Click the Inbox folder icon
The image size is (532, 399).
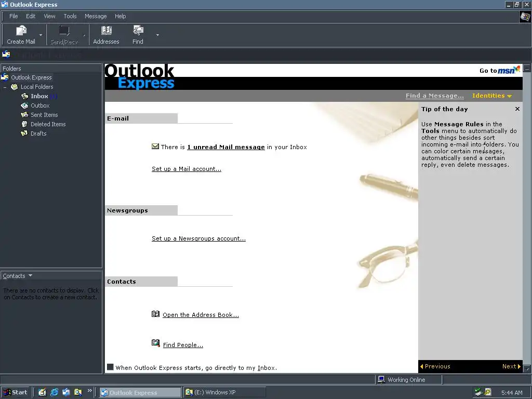tap(24, 96)
